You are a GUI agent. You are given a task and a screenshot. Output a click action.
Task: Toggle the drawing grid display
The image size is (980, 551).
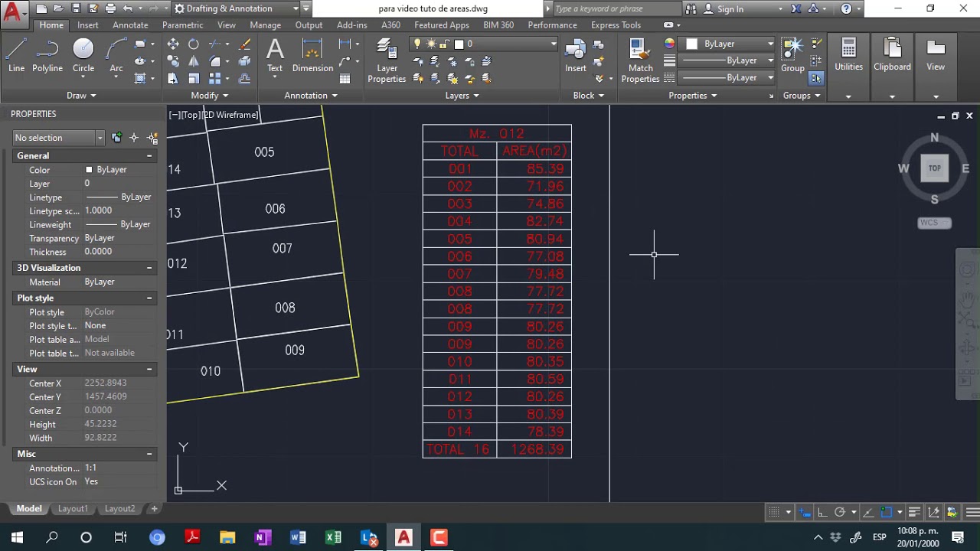[773, 512]
